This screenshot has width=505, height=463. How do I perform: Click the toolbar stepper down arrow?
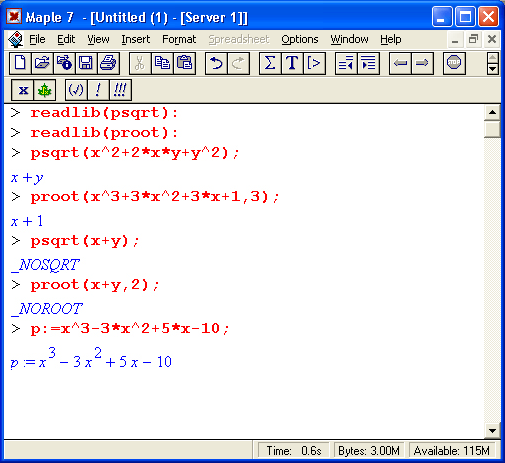[493, 69]
